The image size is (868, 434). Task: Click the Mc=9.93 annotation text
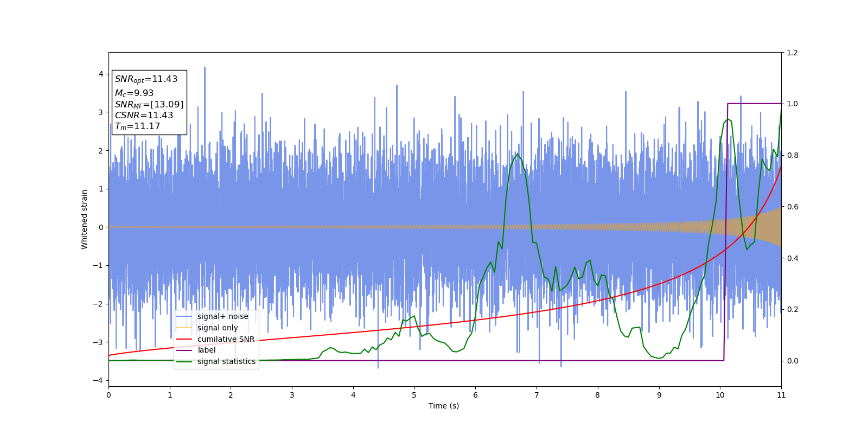click(134, 93)
